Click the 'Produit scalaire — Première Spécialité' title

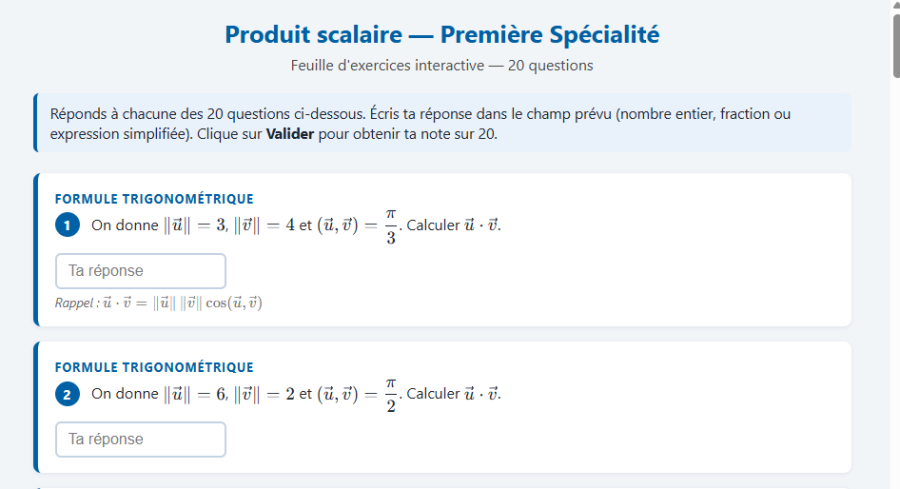[442, 34]
